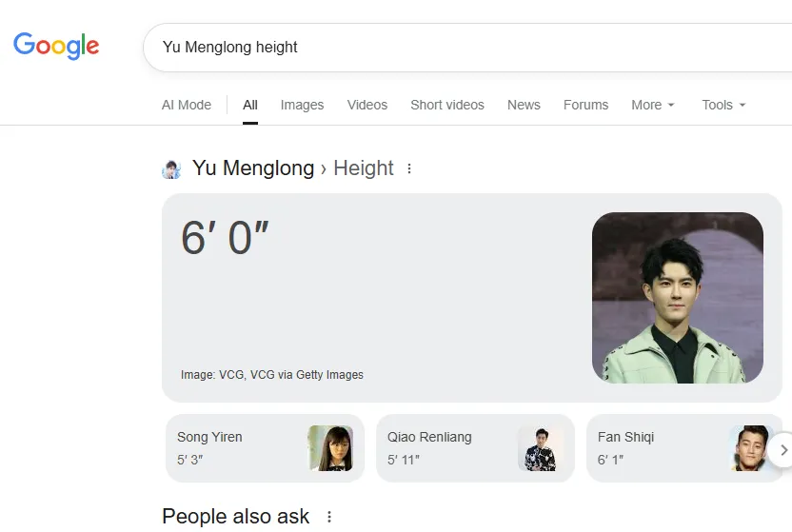Click the Yu Menglong knowledge panel link
This screenshot has height=532, width=792.
click(253, 168)
